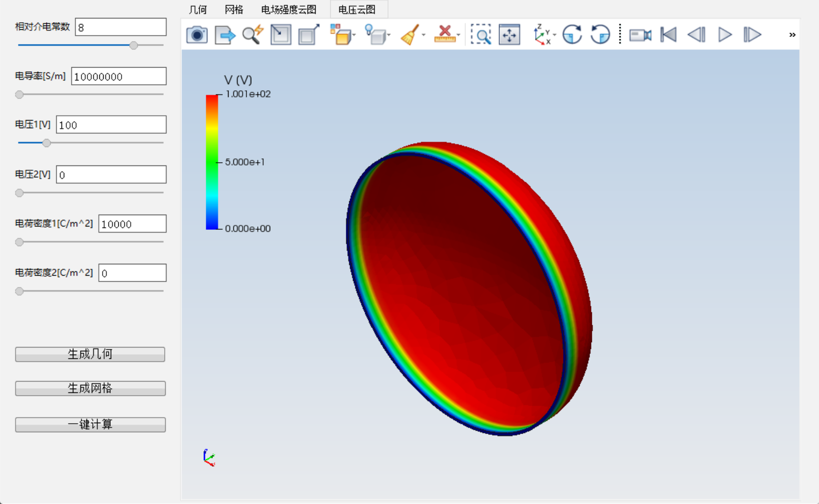Click the 生成几何 button
The width and height of the screenshot is (819, 504).
click(x=90, y=354)
